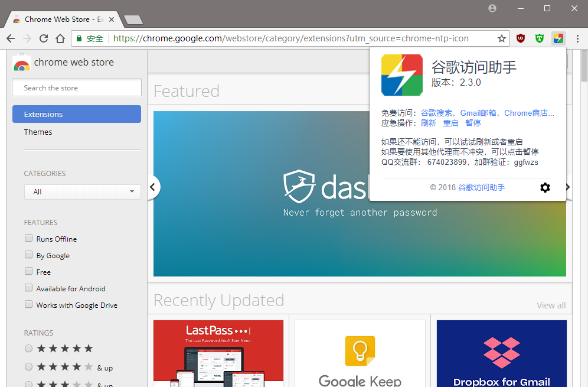Open the Dashlane featured banner
Viewport: 588px width, 387px height.
[x=360, y=194]
